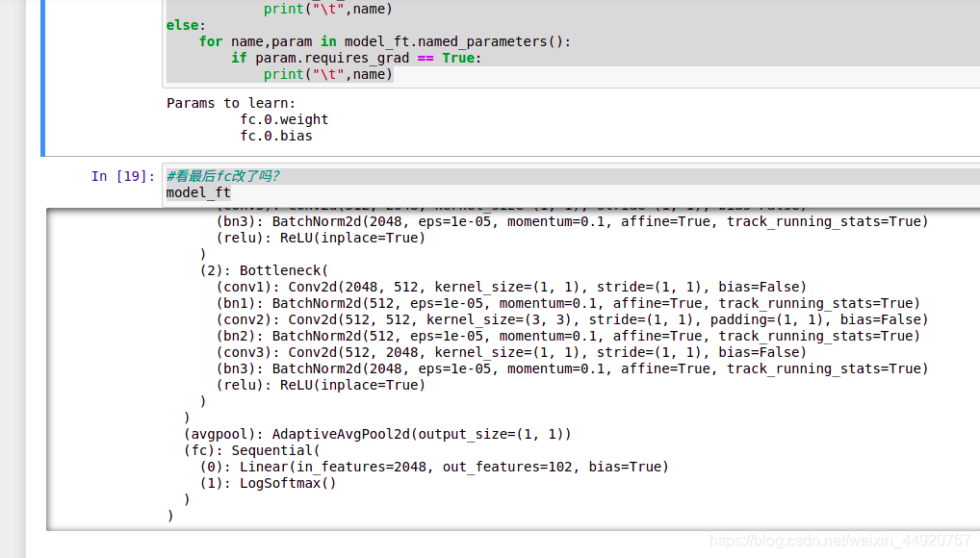The width and height of the screenshot is (980, 558).
Task: Click the bn1 BatchNorm2d(512 line
Action: 568,303
